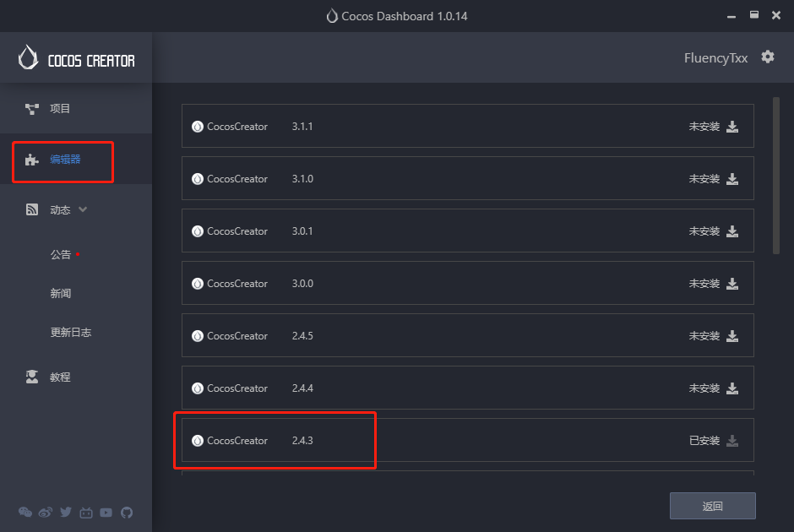
Task: Click the dimmed download icon for version 2.4.3
Action: [x=732, y=441]
